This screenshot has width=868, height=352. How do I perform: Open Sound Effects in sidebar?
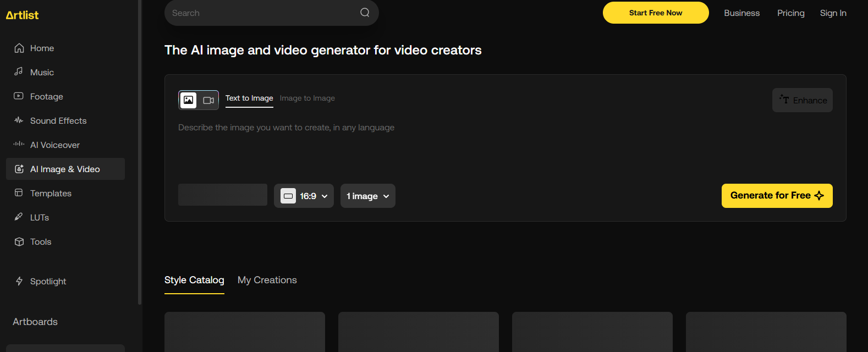(x=65, y=120)
